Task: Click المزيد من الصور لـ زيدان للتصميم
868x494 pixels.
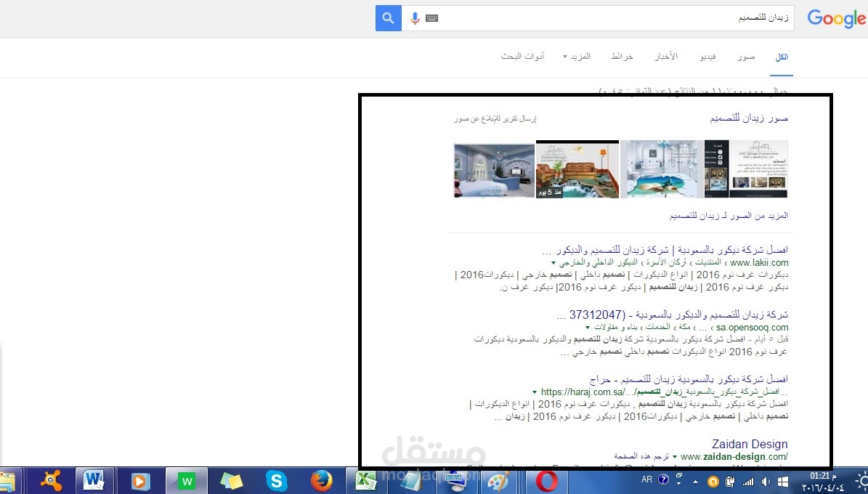Action: [x=729, y=216]
